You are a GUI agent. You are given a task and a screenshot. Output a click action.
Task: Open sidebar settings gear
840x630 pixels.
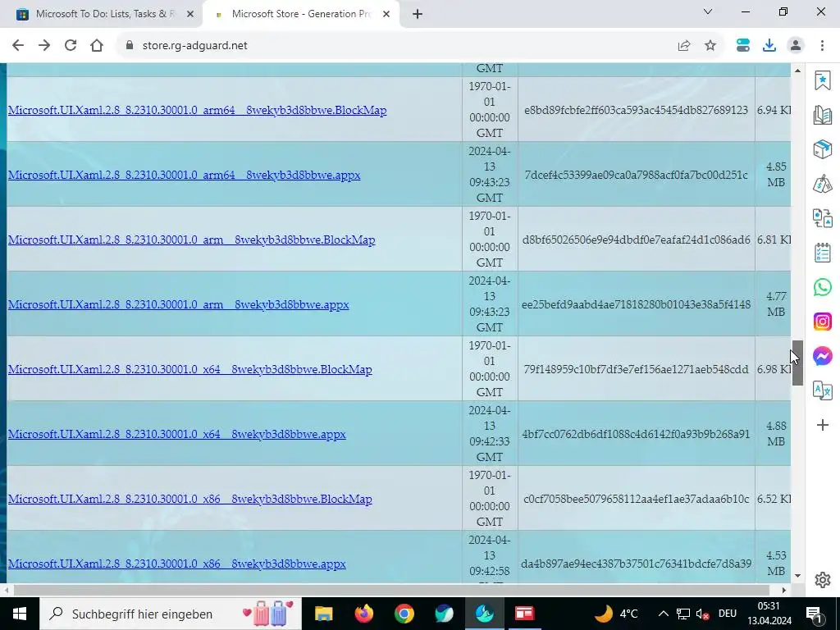coord(822,580)
